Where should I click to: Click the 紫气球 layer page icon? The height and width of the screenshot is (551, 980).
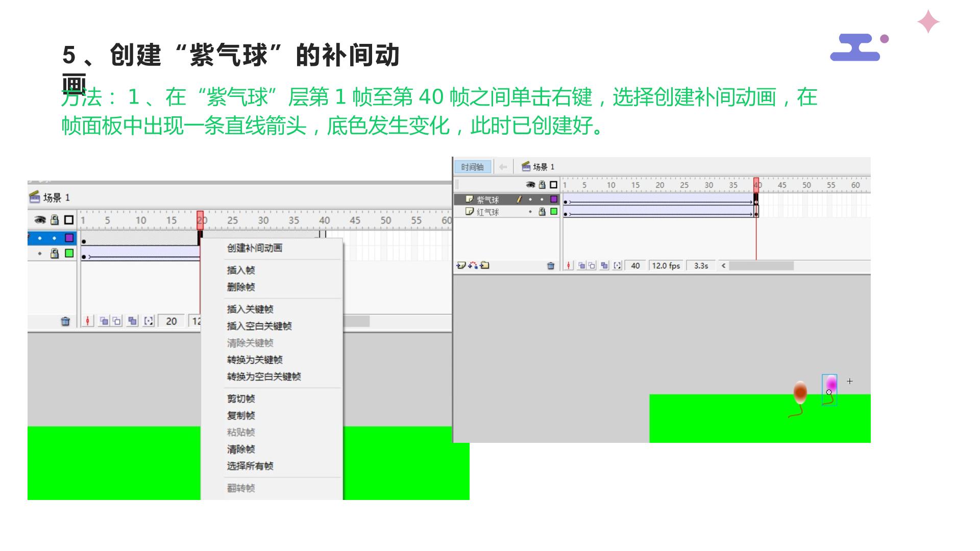[x=470, y=199]
